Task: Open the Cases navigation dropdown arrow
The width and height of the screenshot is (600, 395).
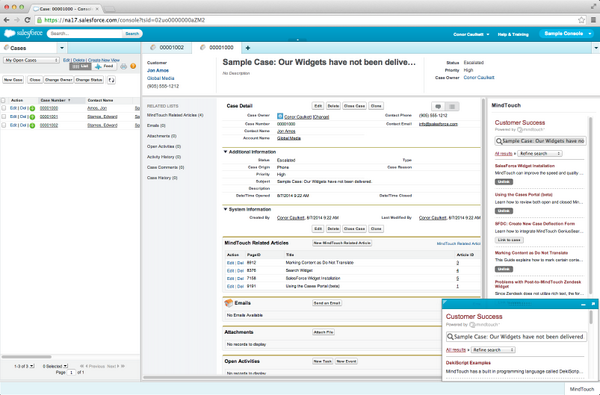Action: (x=62, y=48)
